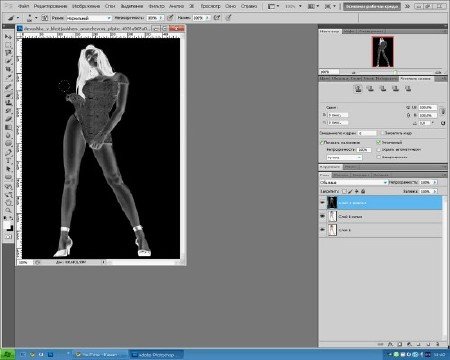Choose the third clone source stamp icon
Screen dimensions: 450x360
point(383,89)
